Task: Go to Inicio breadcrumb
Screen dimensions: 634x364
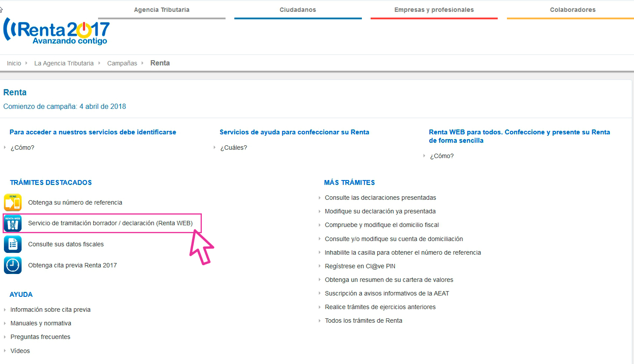Action: [14, 63]
